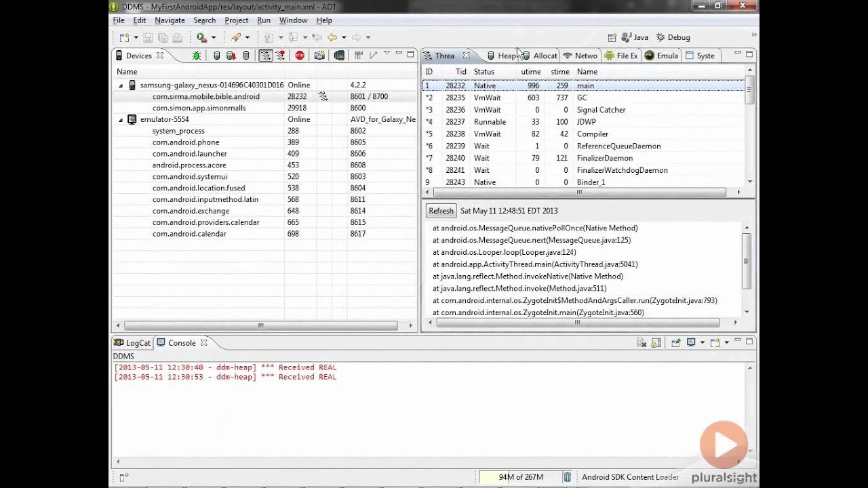Image resolution: width=868 pixels, height=488 pixels.
Task: Click the Dump View Hierarchy icon
Action: [339, 56]
